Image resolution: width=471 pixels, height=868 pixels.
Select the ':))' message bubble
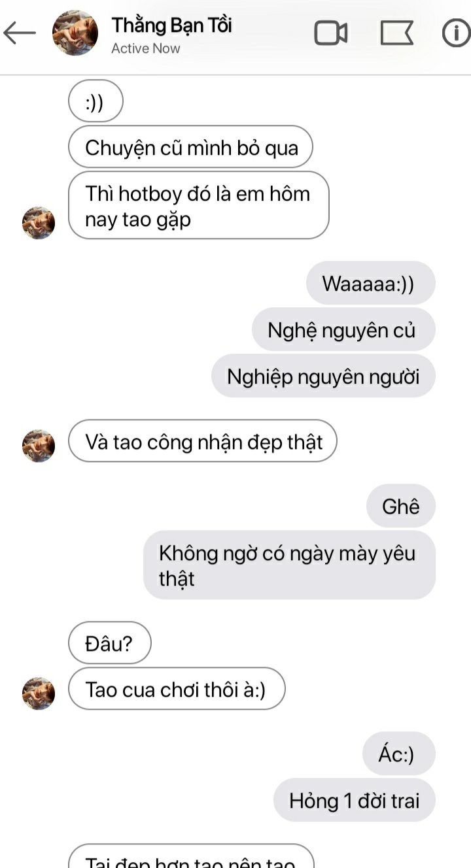pyautogui.click(x=96, y=101)
